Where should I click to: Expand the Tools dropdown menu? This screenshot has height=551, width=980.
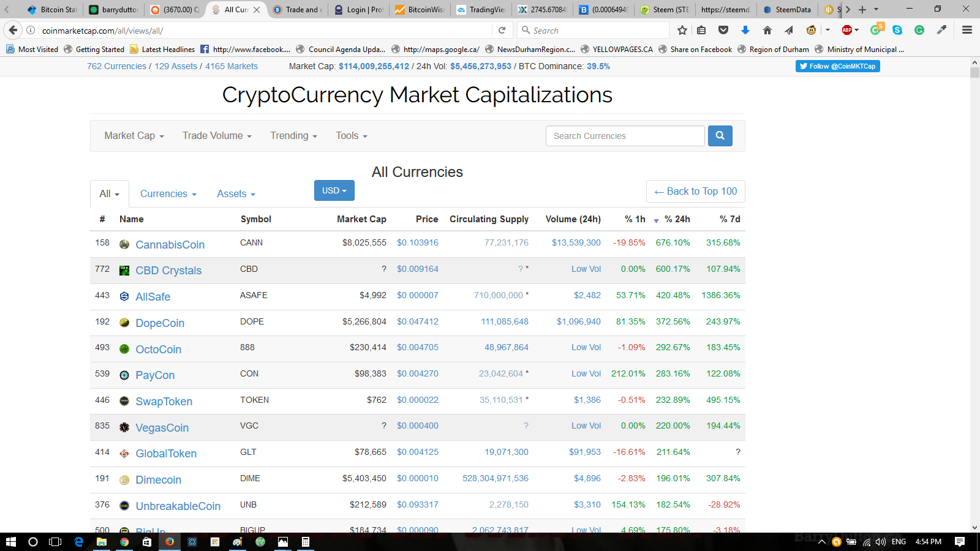pos(352,136)
